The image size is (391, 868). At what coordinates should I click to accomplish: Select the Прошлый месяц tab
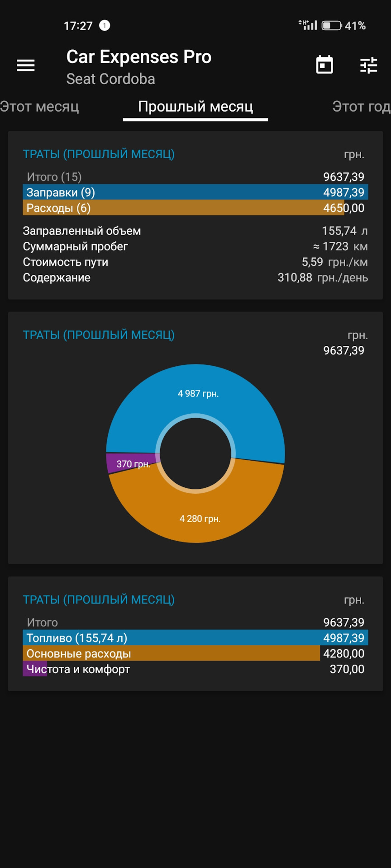(x=195, y=107)
